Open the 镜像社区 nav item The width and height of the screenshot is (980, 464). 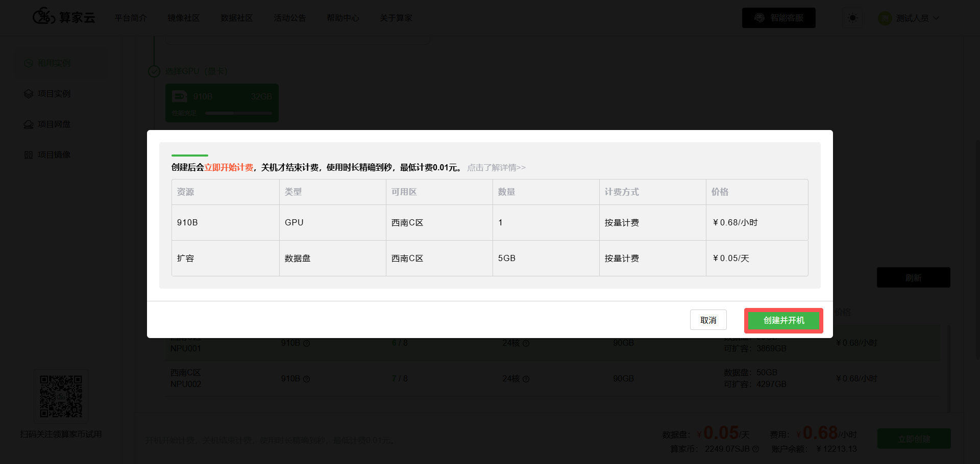pos(184,18)
